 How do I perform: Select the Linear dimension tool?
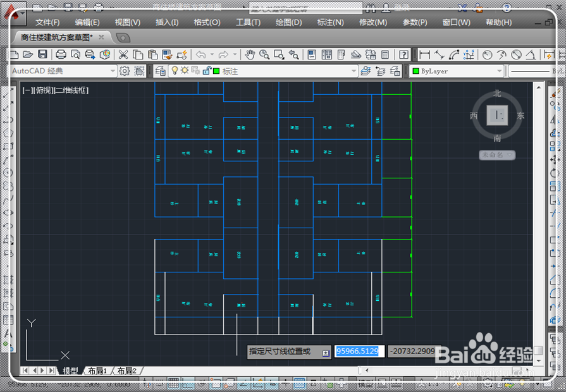[x=425, y=55]
